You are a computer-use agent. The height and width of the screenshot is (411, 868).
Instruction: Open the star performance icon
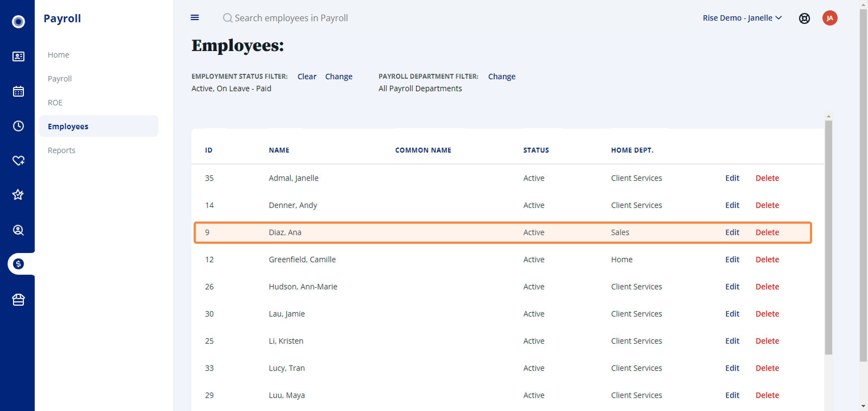tap(18, 195)
